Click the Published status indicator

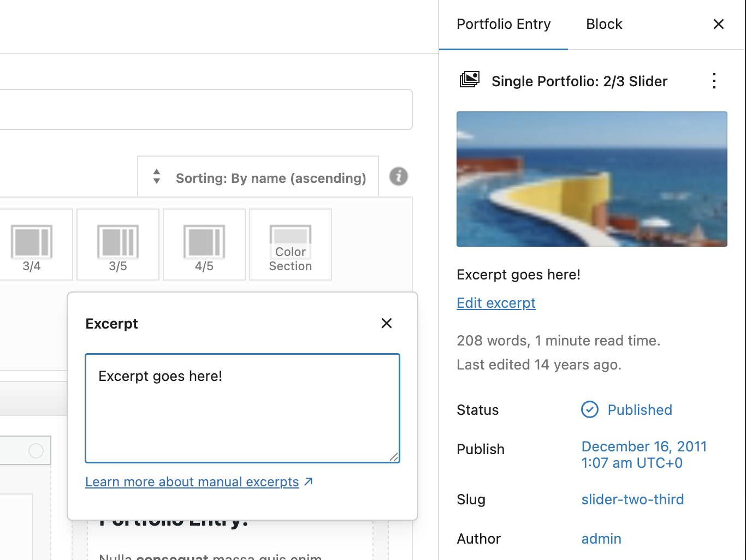627,410
